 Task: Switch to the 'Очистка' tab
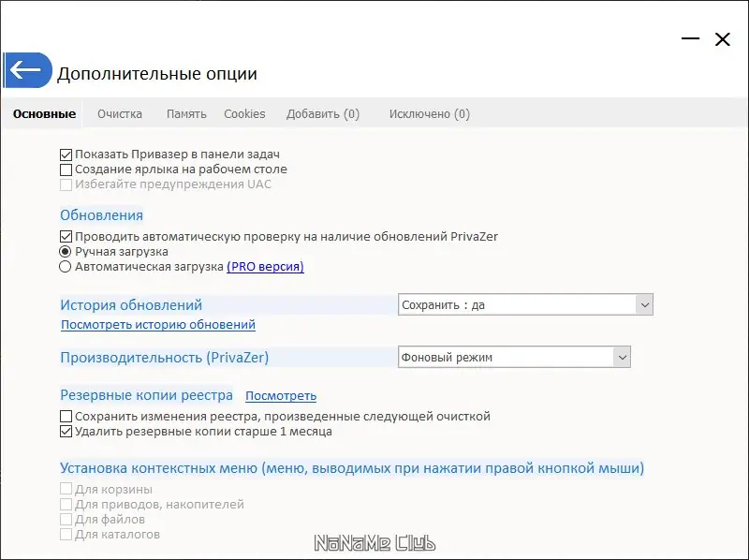coord(120,114)
